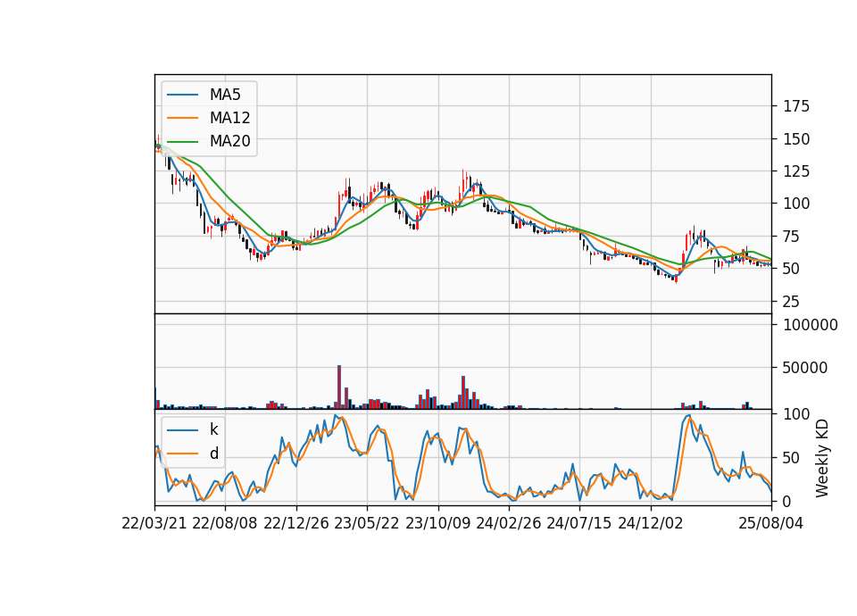Click the 23/05/22 date label
The width and height of the screenshot is (857, 616).
(367, 523)
